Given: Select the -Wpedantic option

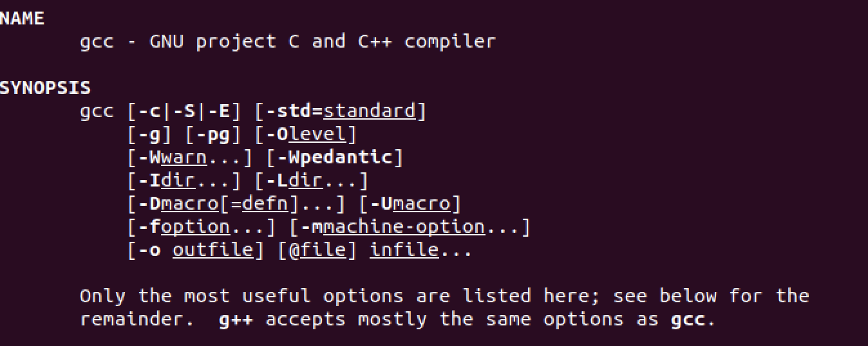Looking at the screenshot, I should 334,158.
